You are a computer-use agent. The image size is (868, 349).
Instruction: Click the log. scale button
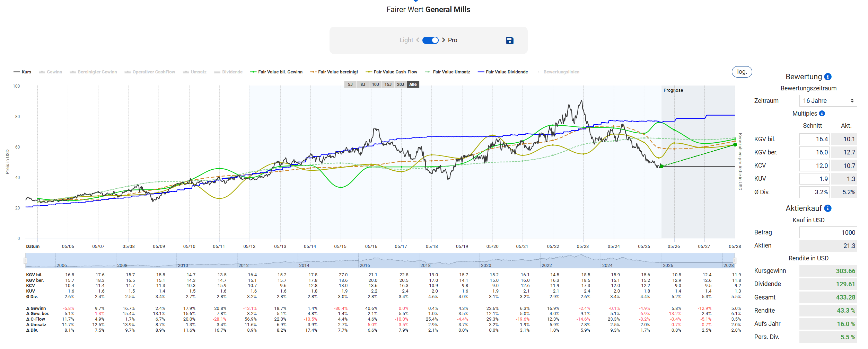pos(742,72)
